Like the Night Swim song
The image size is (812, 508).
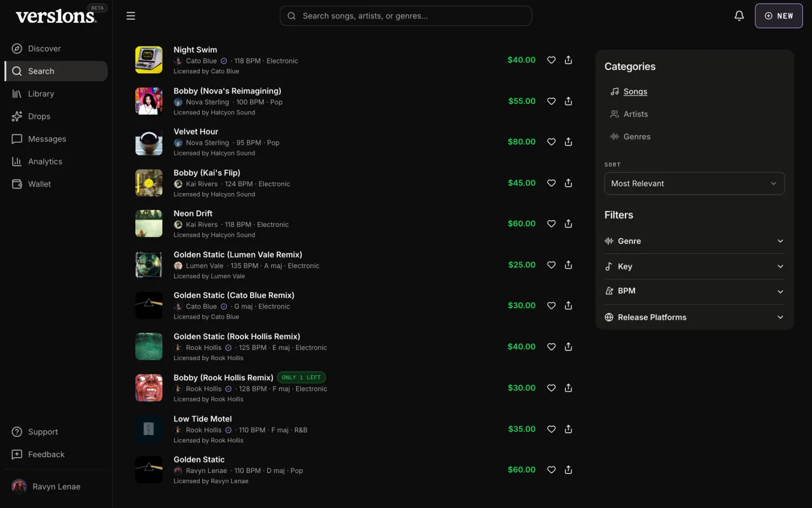coord(551,60)
